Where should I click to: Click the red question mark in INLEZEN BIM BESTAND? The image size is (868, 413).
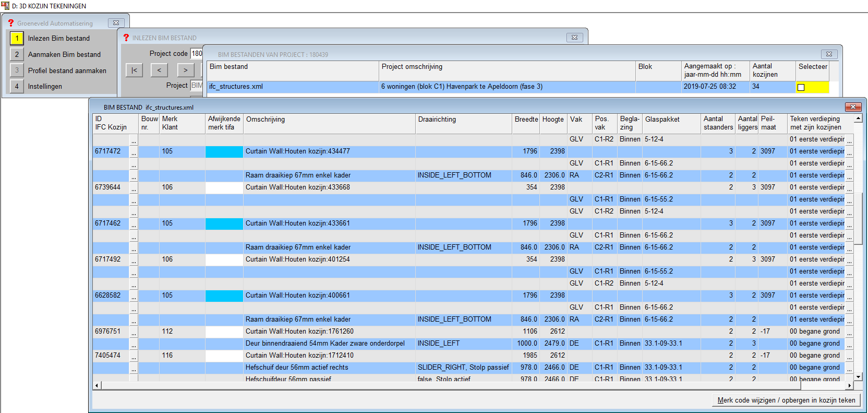tap(126, 38)
